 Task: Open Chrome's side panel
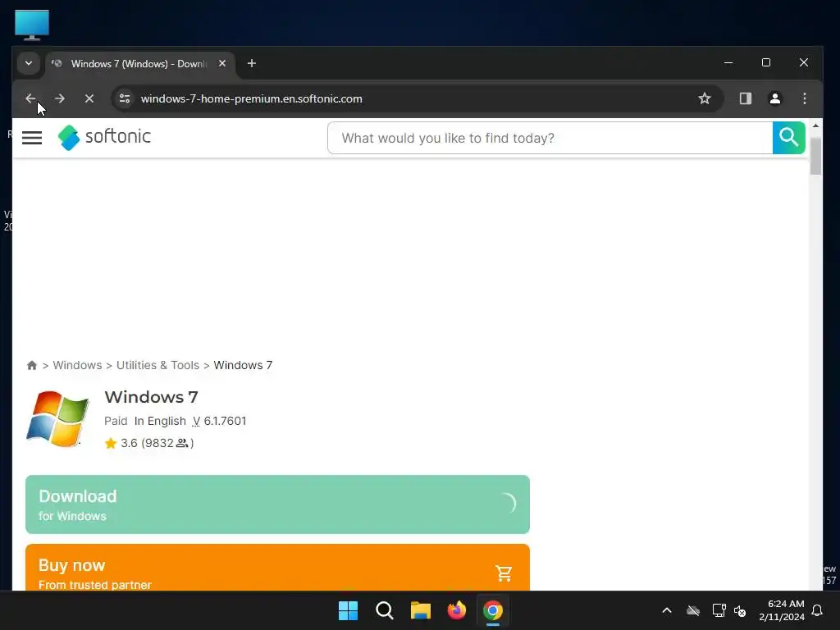[745, 98]
